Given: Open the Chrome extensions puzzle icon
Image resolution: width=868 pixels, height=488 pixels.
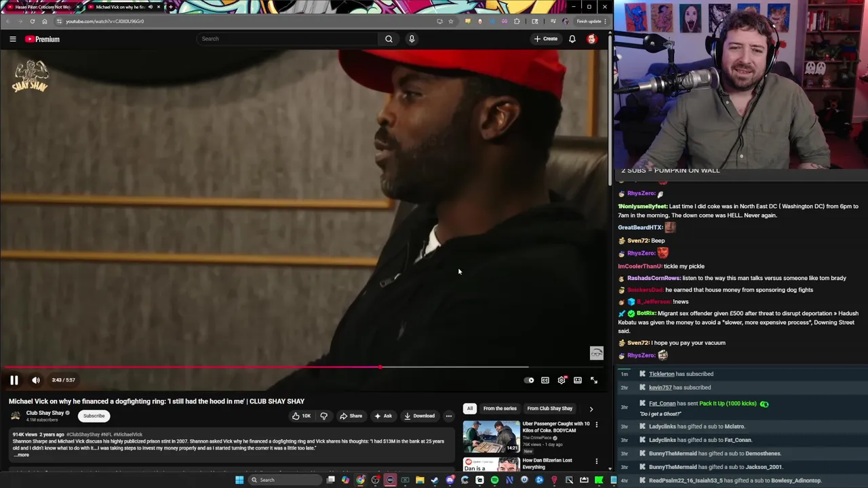Looking at the screenshot, I should [x=517, y=21].
